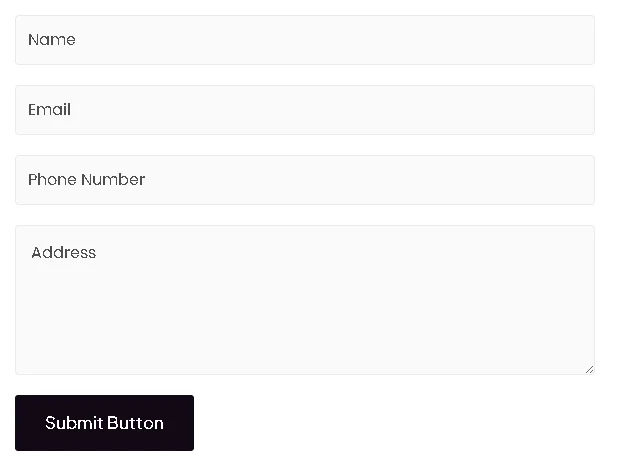The width and height of the screenshot is (622, 457).
Task: Activate the first form field, Name
Action: click(305, 40)
